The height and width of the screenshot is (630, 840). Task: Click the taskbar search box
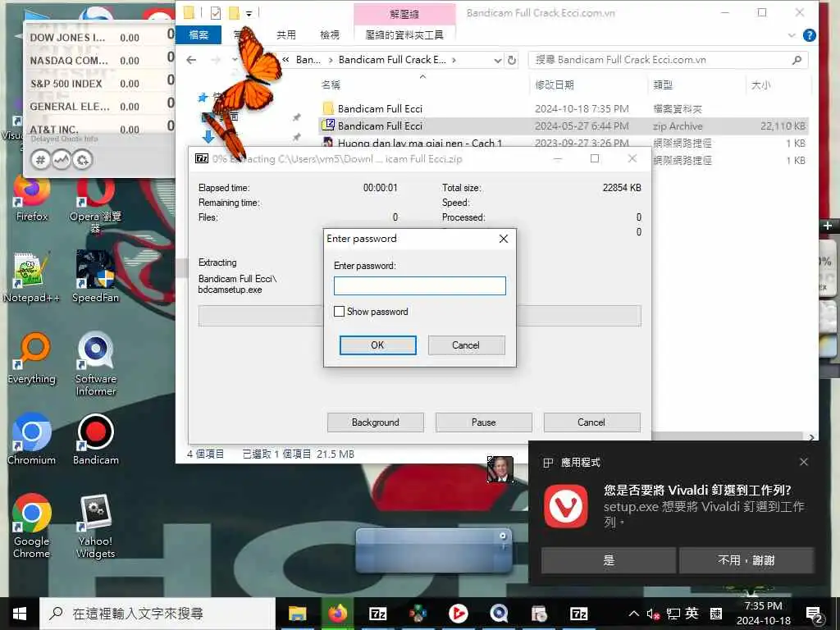[157, 614]
